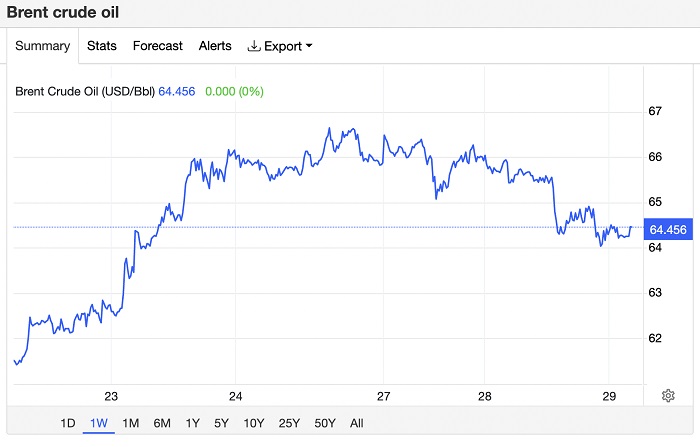Open the chart settings gear icon
The width and height of the screenshot is (700, 447).
[668, 395]
